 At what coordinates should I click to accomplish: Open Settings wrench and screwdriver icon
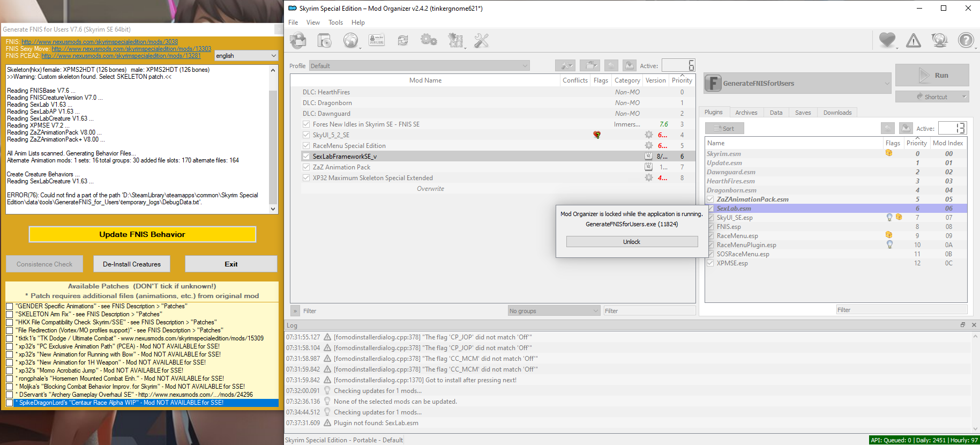[x=481, y=40]
